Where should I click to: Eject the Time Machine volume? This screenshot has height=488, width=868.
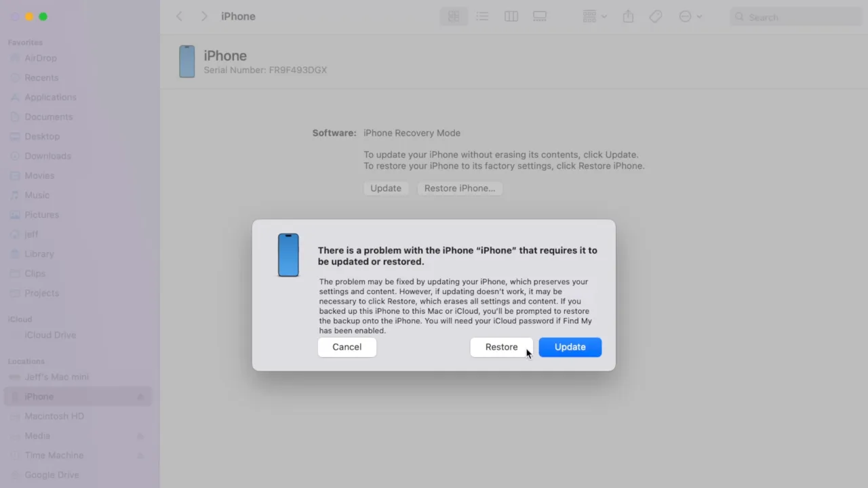coord(140,455)
